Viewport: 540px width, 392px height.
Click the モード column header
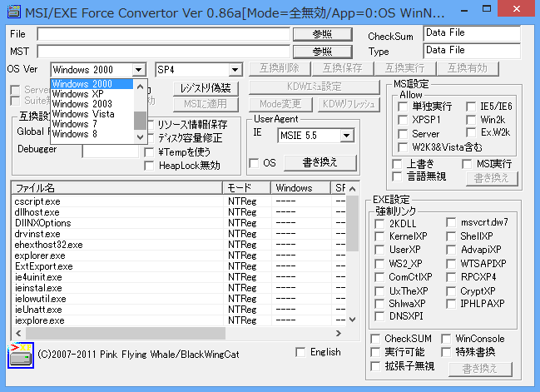point(246,188)
